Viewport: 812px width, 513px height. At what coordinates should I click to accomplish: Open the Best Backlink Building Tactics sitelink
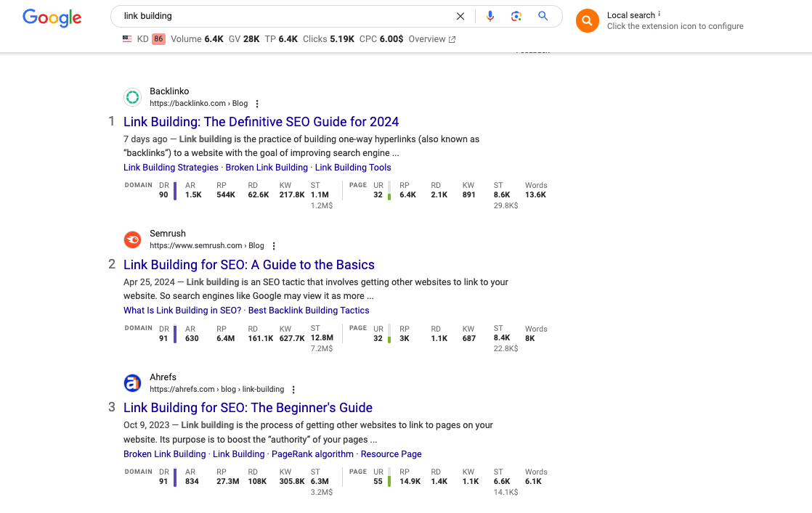coord(308,310)
